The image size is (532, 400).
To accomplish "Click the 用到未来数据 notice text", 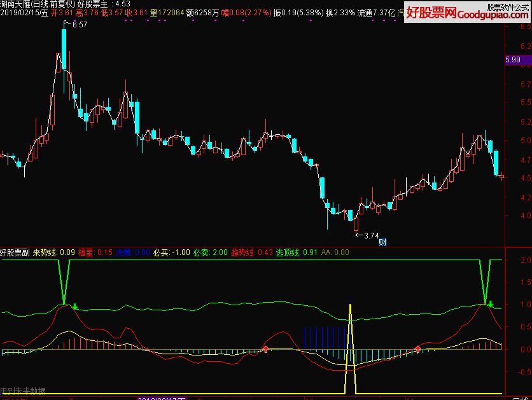I will pos(23,391).
